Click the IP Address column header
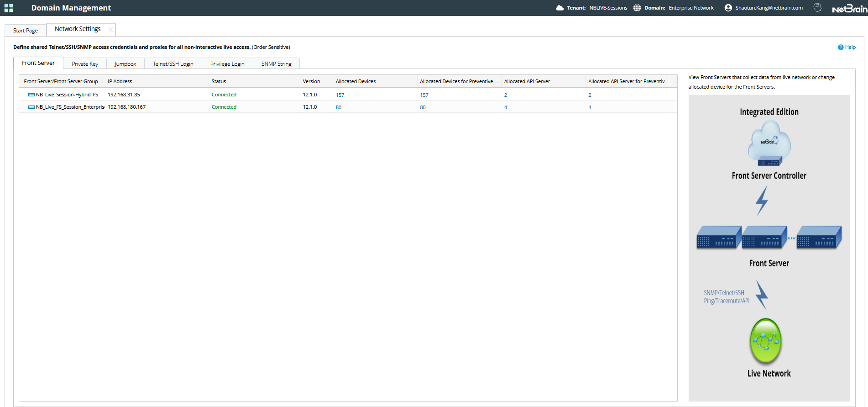The image size is (868, 407). [x=120, y=81]
